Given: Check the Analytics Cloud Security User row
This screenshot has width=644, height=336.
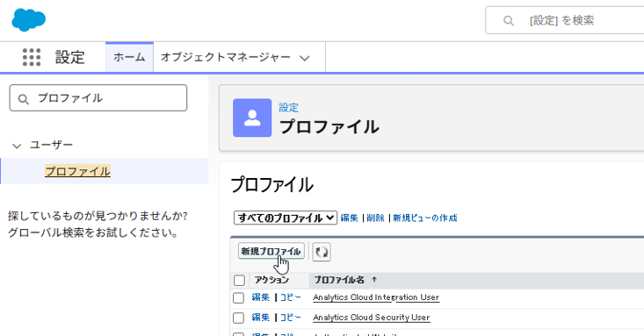Looking at the screenshot, I should [x=238, y=318].
